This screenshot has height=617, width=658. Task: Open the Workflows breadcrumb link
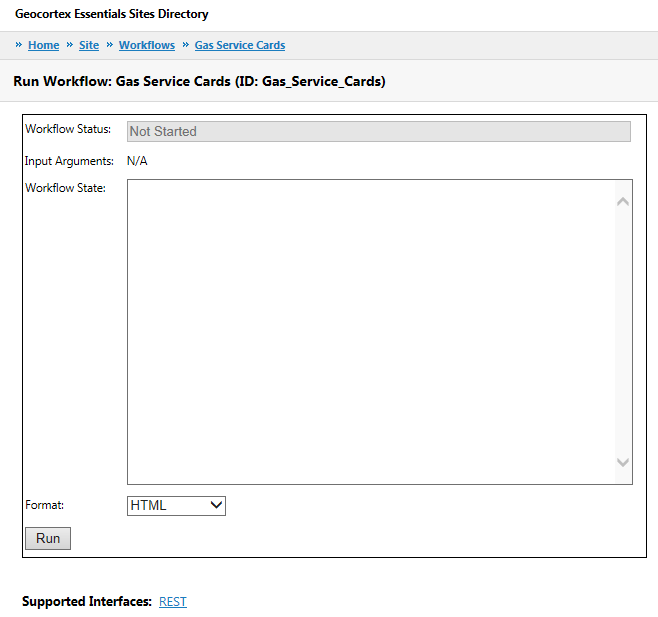point(147,45)
